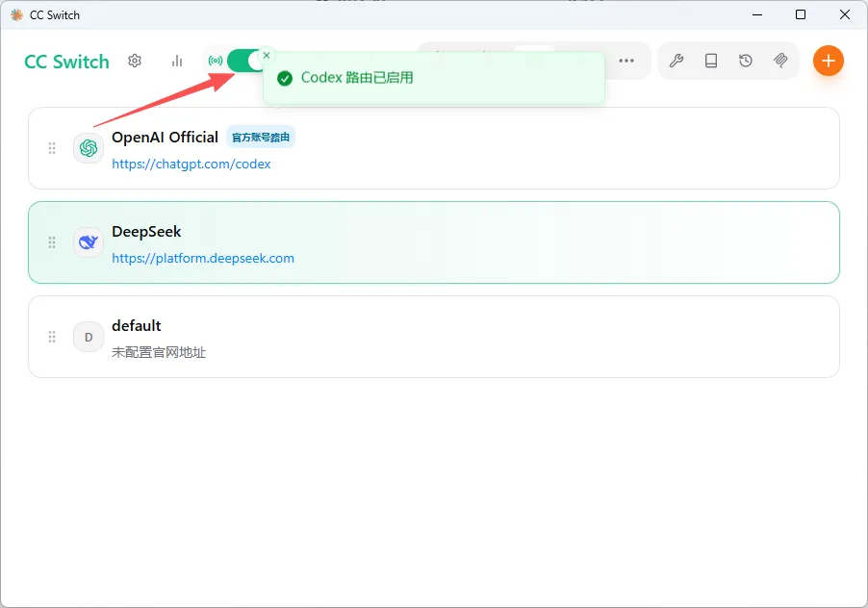Click the 未配置官网地址 text
This screenshot has height=608, width=868.
tap(159, 352)
